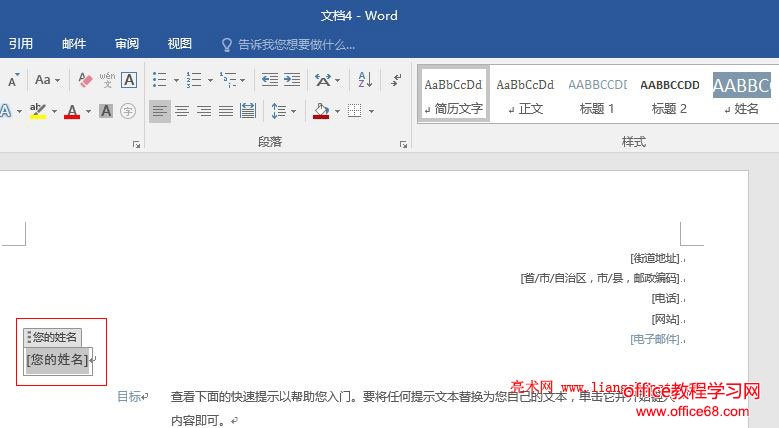Apply the 正文 style
Image resolution: width=779 pixels, height=428 pixels.
coord(526,94)
